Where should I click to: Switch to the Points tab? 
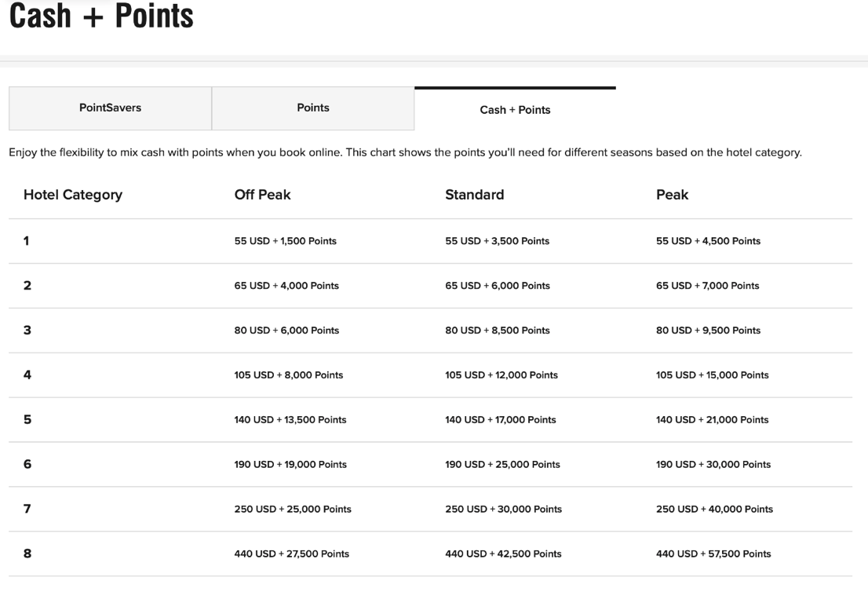click(312, 108)
